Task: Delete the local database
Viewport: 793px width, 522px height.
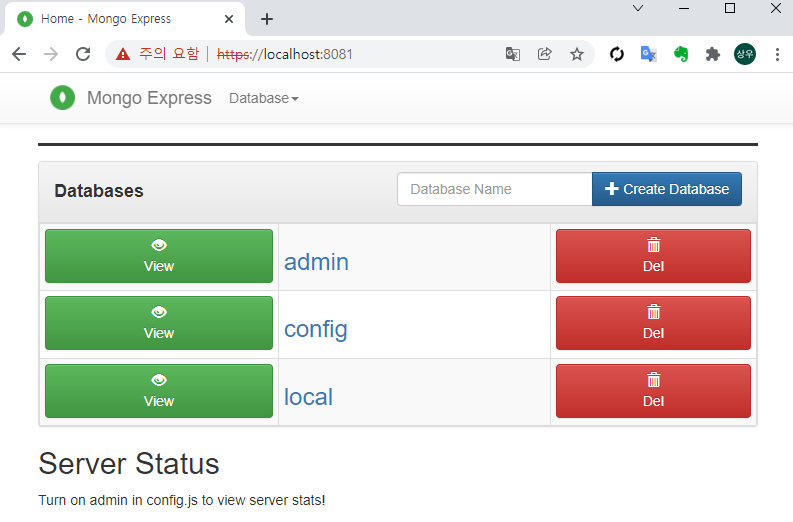Action: [653, 391]
